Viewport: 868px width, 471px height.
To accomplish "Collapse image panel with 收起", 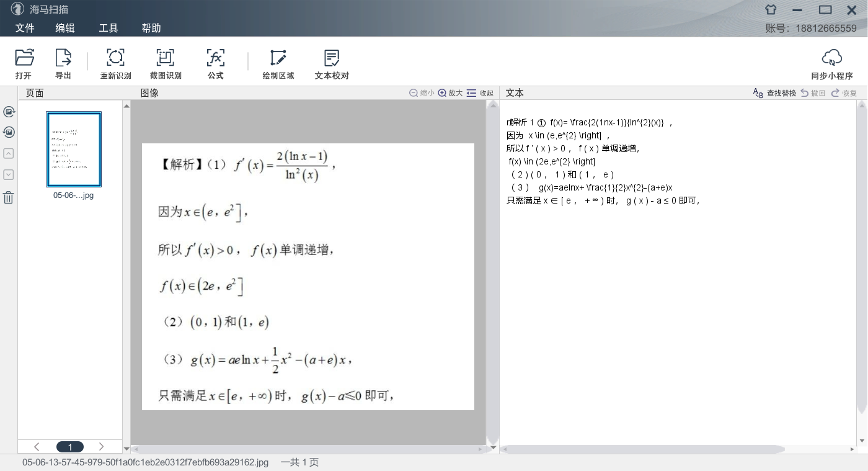I will pyautogui.click(x=480, y=93).
